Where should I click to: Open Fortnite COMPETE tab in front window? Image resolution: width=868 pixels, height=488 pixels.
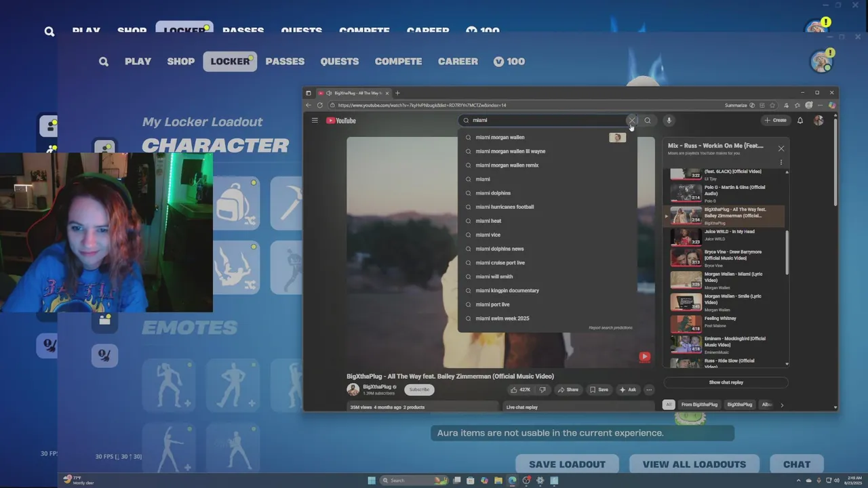398,62
